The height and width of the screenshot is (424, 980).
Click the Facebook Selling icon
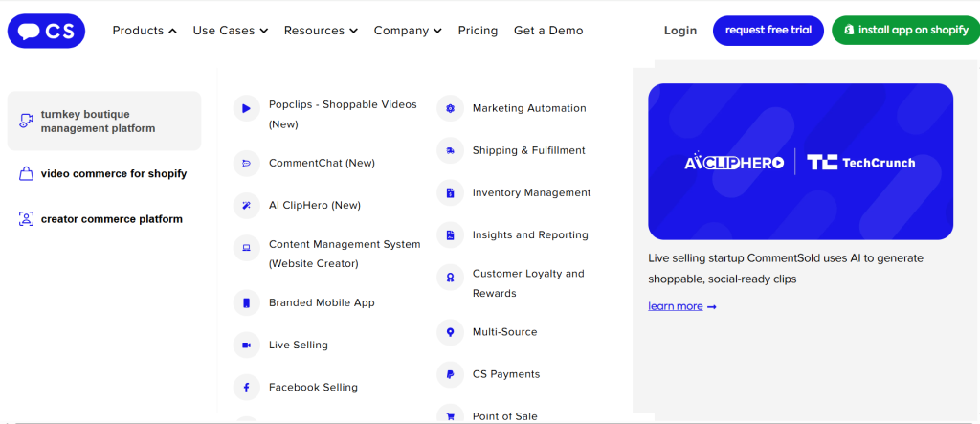coord(246,388)
